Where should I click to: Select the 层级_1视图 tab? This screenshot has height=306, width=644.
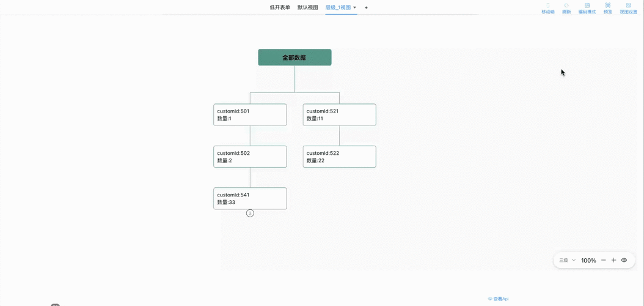click(x=338, y=7)
